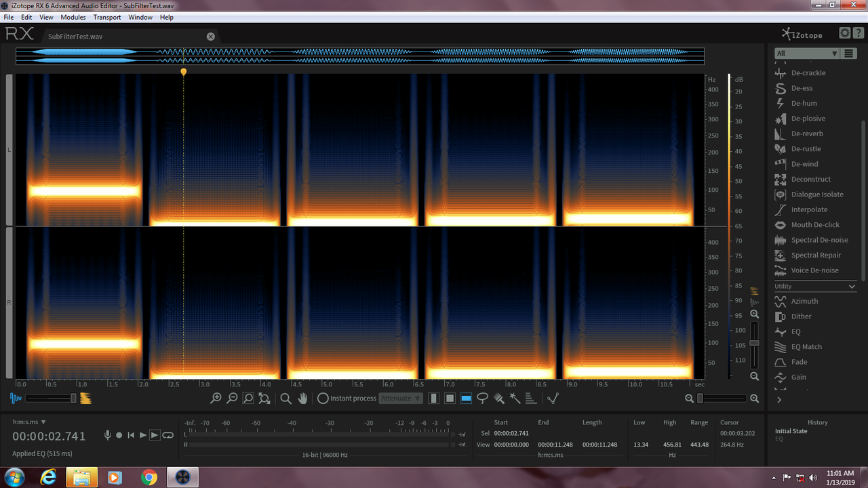Open the Dither utility module
This screenshot has width=868, height=488.
792,316
